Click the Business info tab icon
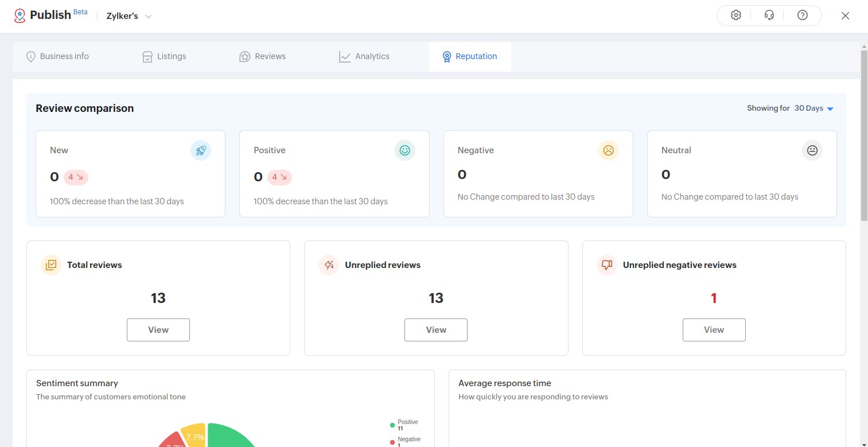Screen dimensions: 868x447 click(31, 57)
